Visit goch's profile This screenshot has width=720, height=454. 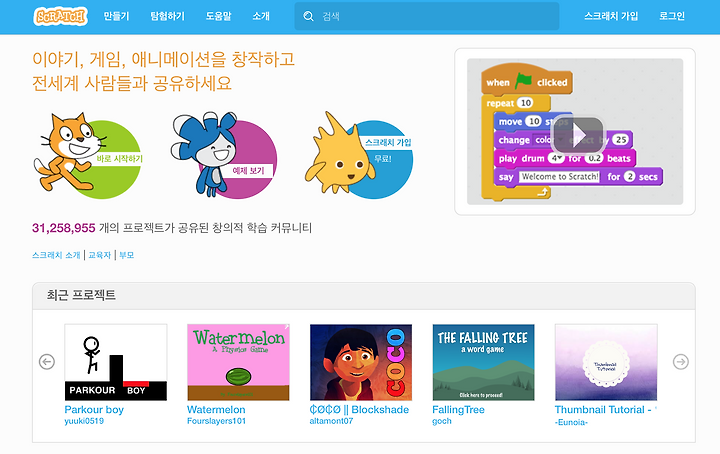[442, 421]
